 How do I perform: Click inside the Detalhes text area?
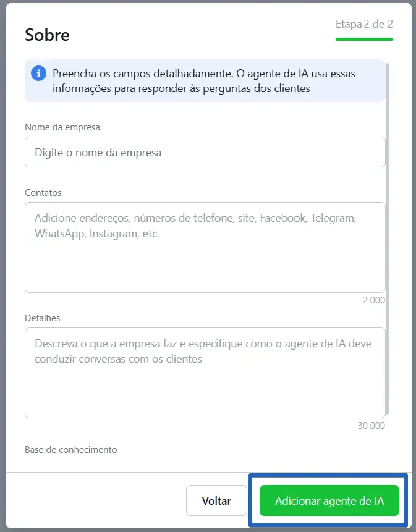[205, 373]
